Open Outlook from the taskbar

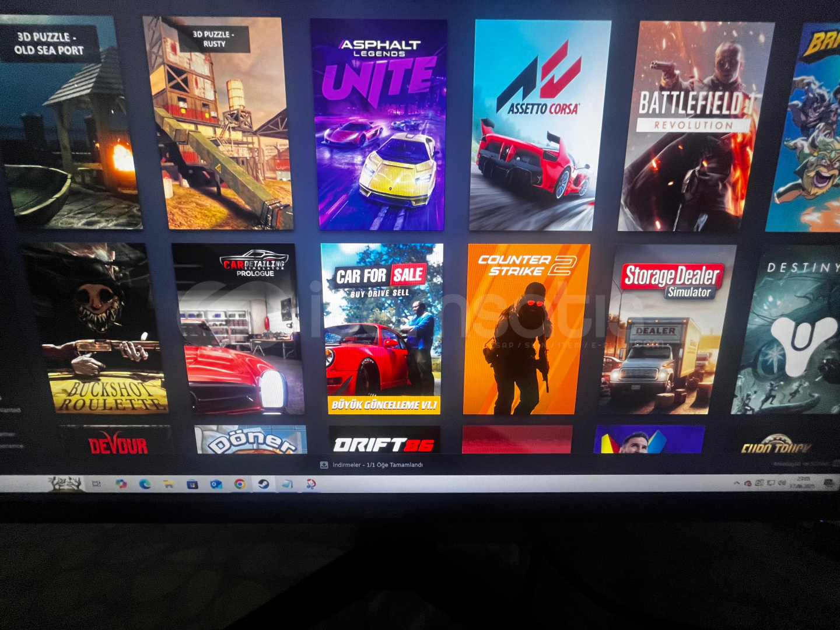[x=216, y=484]
